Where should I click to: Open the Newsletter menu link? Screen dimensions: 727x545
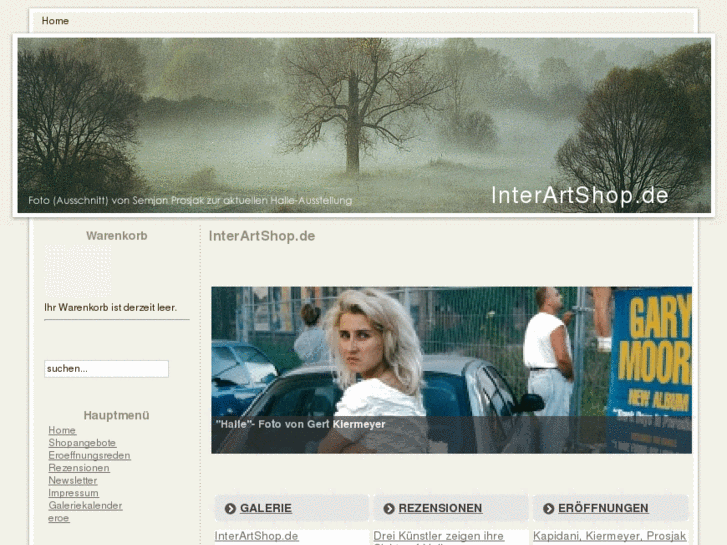click(x=73, y=481)
